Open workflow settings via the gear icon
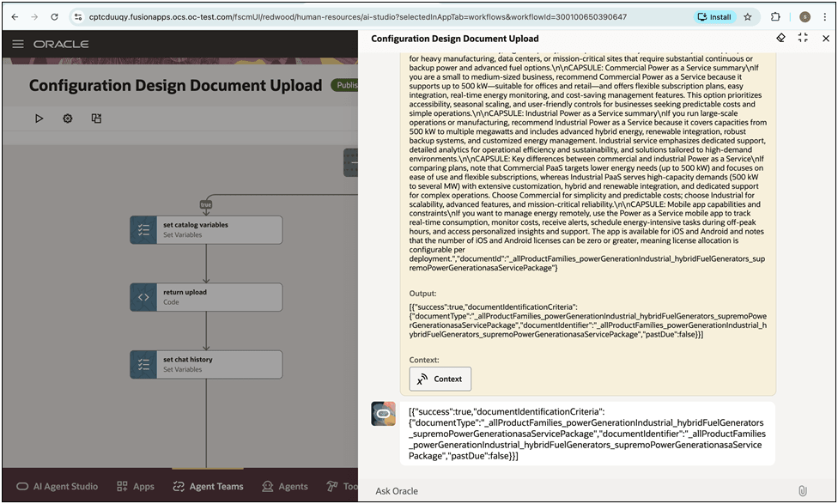 [67, 118]
